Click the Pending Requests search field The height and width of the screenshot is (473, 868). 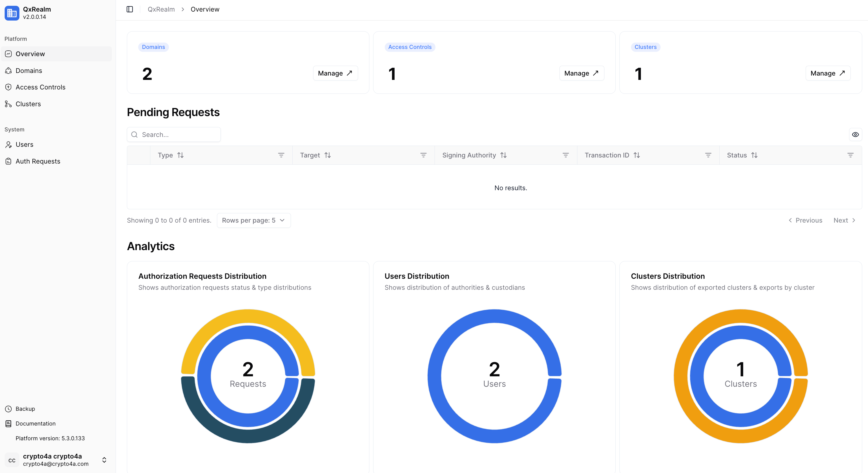coord(174,134)
